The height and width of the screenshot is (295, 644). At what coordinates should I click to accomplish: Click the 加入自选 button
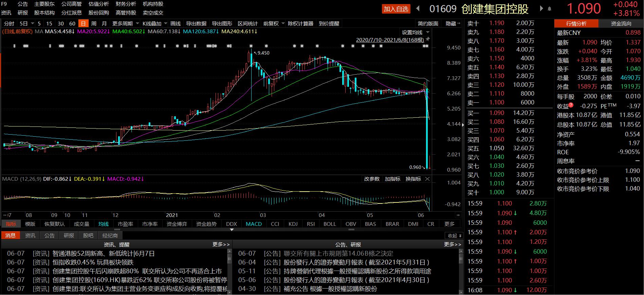tap(396, 9)
